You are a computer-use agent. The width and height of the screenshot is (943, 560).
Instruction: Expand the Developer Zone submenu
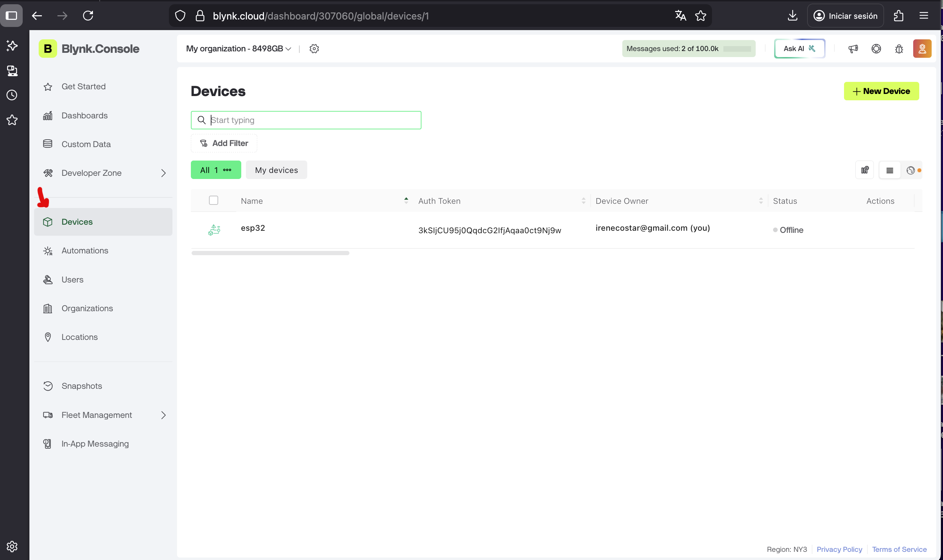click(163, 173)
